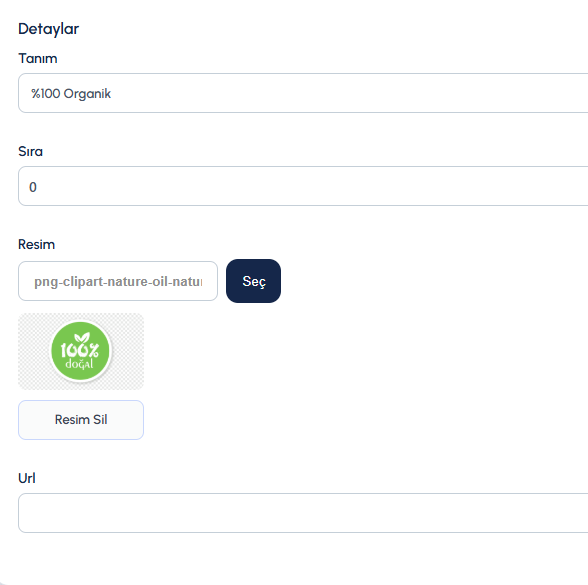
Task: Click the Tanım field label
Action: (x=38, y=58)
